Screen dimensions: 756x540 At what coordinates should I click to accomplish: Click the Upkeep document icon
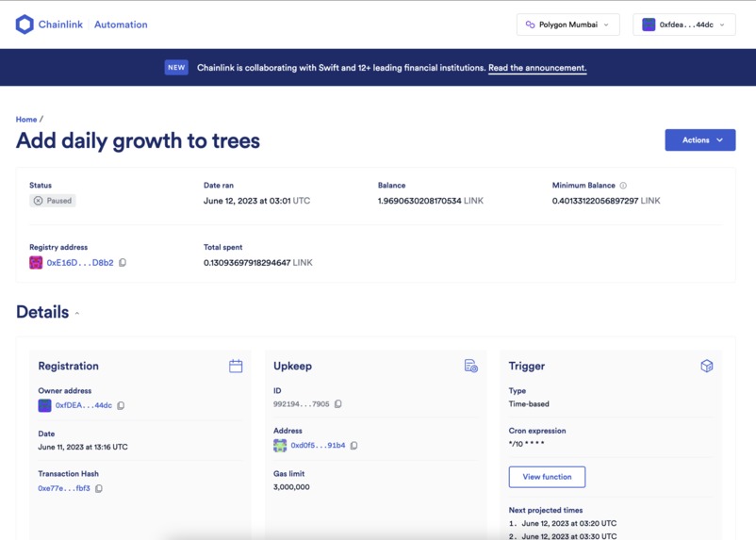[x=471, y=366]
